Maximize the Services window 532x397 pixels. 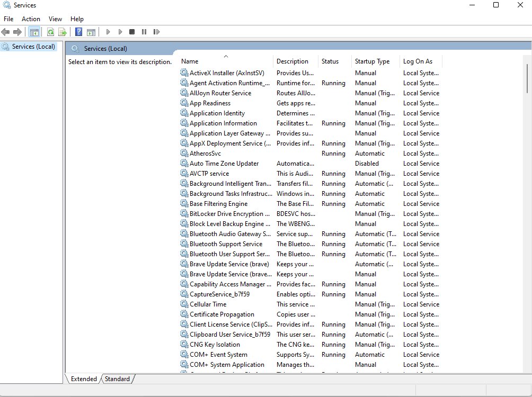(495, 5)
